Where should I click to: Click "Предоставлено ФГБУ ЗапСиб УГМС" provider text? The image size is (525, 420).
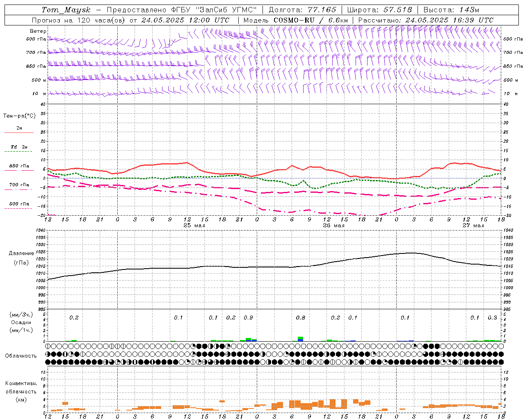[182, 10]
